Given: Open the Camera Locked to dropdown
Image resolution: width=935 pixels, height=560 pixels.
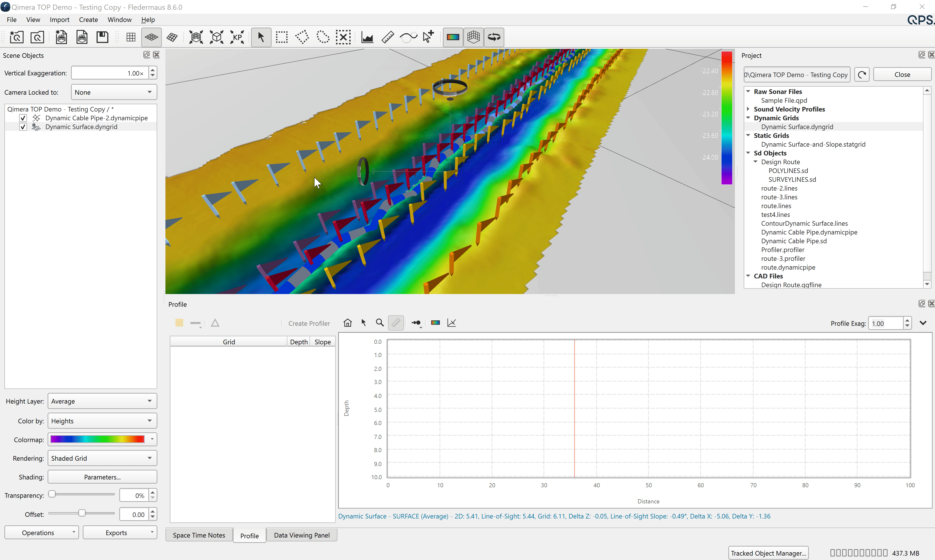Looking at the screenshot, I should (x=113, y=92).
